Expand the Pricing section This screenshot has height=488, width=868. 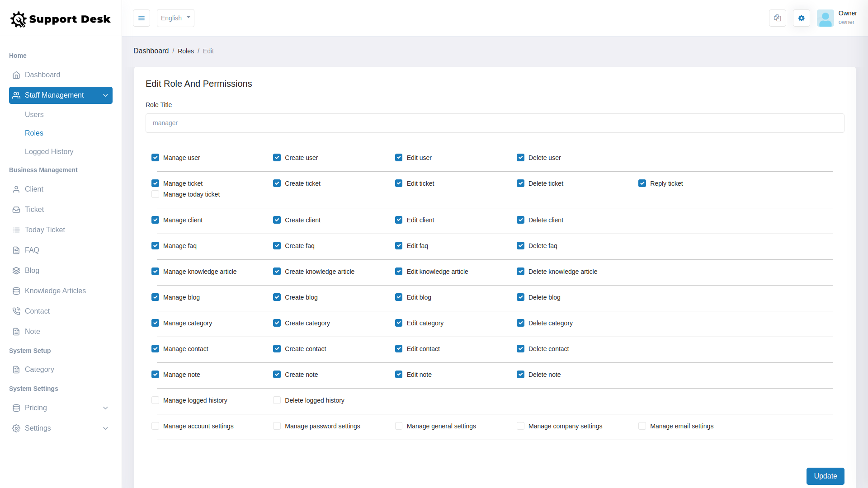105,408
